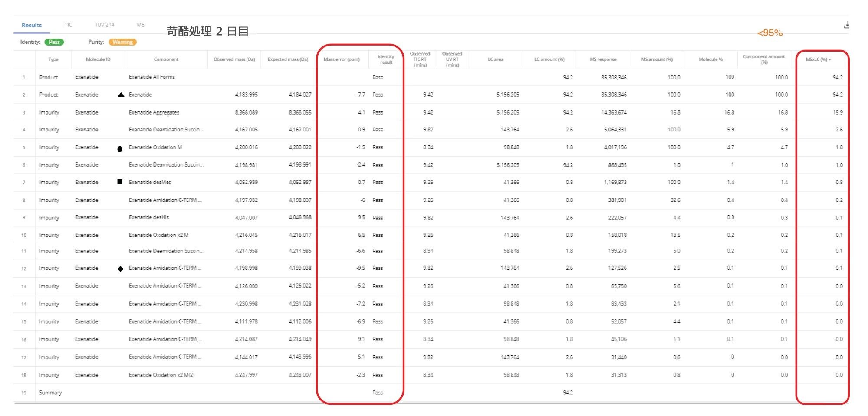Select 'Exenatide Aggregates' component cell
This screenshot has height=416, width=868.
pyautogui.click(x=154, y=112)
